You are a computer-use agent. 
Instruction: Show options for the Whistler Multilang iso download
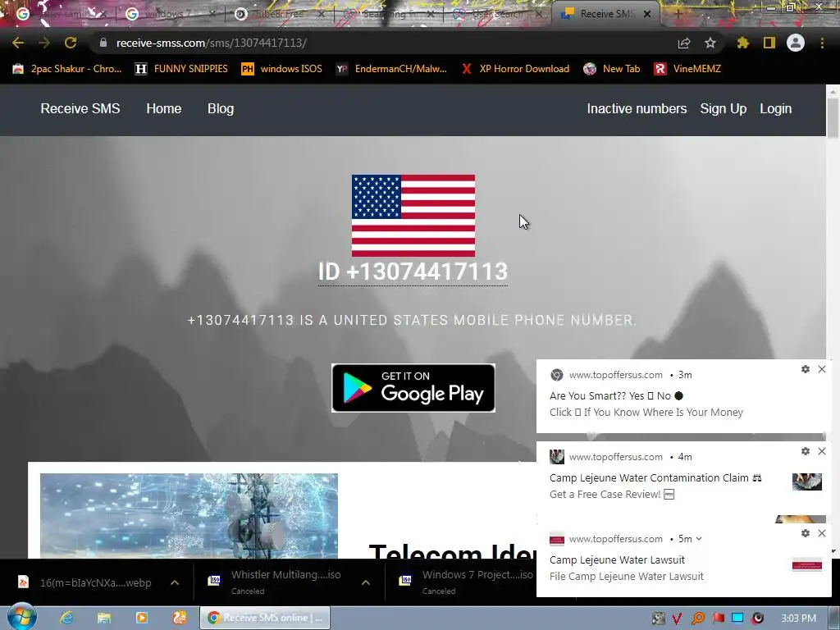click(x=365, y=582)
